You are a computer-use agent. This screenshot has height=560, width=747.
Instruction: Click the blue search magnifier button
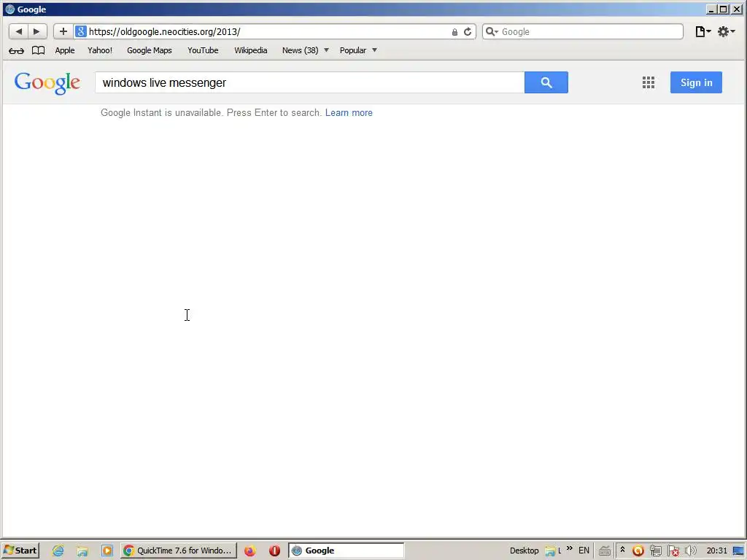tap(546, 82)
